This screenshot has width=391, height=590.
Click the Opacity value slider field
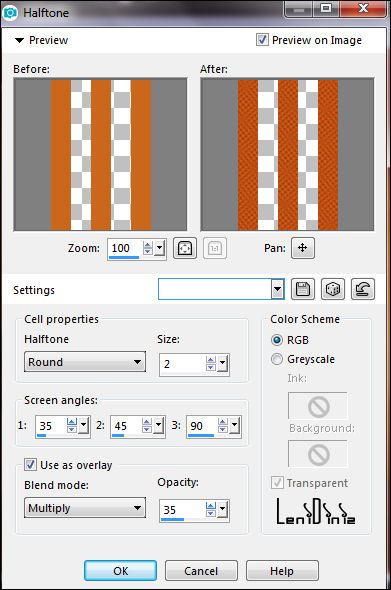point(183,510)
